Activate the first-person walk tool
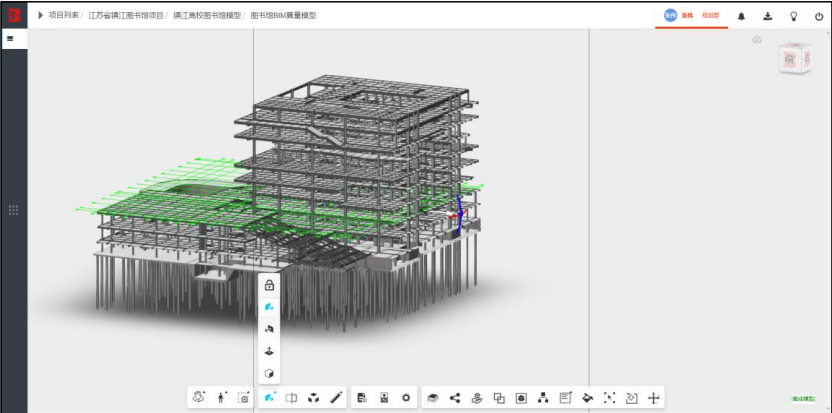This screenshot has height=413, width=832. tap(221, 397)
